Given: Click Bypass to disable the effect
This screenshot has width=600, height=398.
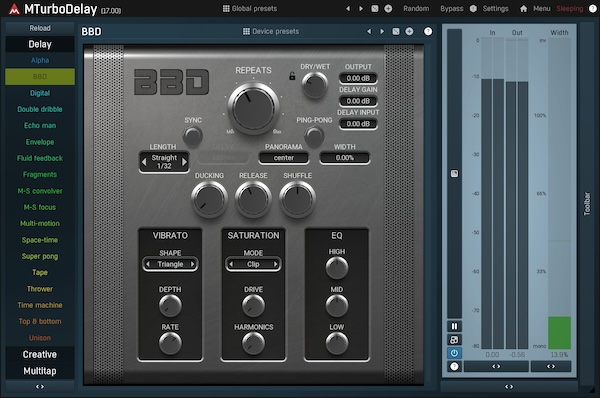Looking at the screenshot, I should coord(452,8).
